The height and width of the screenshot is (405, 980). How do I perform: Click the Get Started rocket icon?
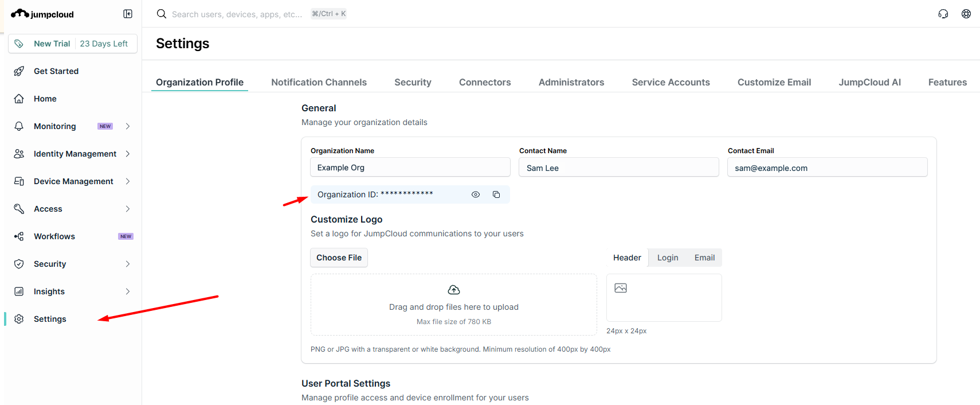pyautogui.click(x=19, y=71)
